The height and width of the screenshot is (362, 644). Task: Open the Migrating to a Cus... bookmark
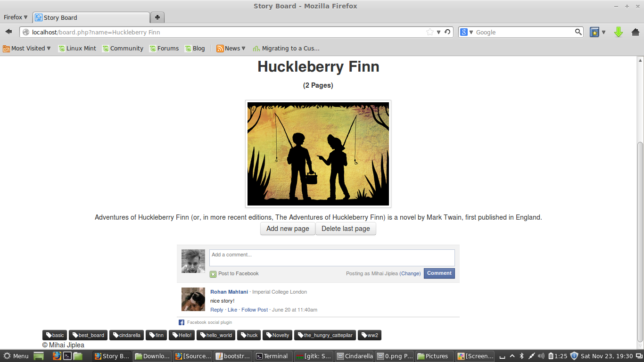pos(286,48)
